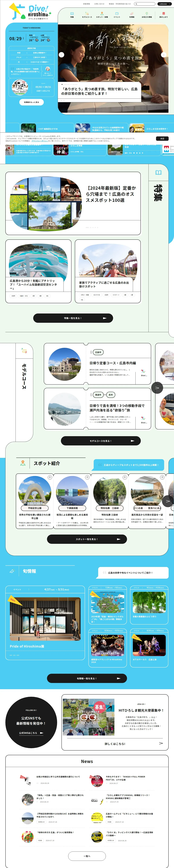Click 旬情報一覧を見る button
Screen dimensions: 174x868
(x=87, y=678)
